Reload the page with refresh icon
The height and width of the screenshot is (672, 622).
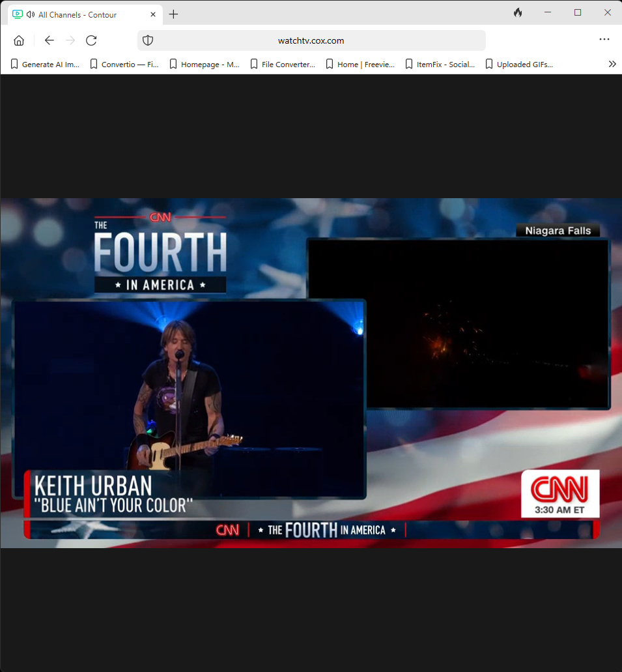[91, 40]
